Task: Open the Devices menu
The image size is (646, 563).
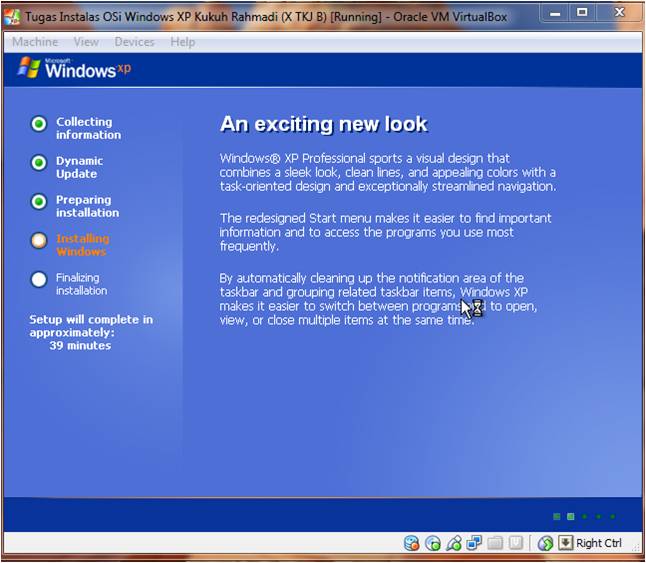Action: (134, 42)
